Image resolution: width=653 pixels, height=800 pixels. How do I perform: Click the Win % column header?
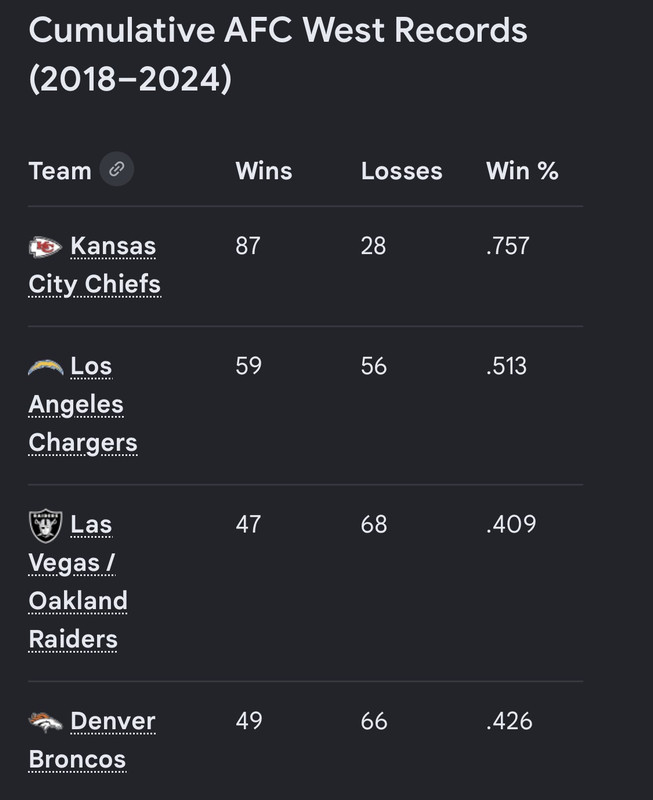[522, 171]
